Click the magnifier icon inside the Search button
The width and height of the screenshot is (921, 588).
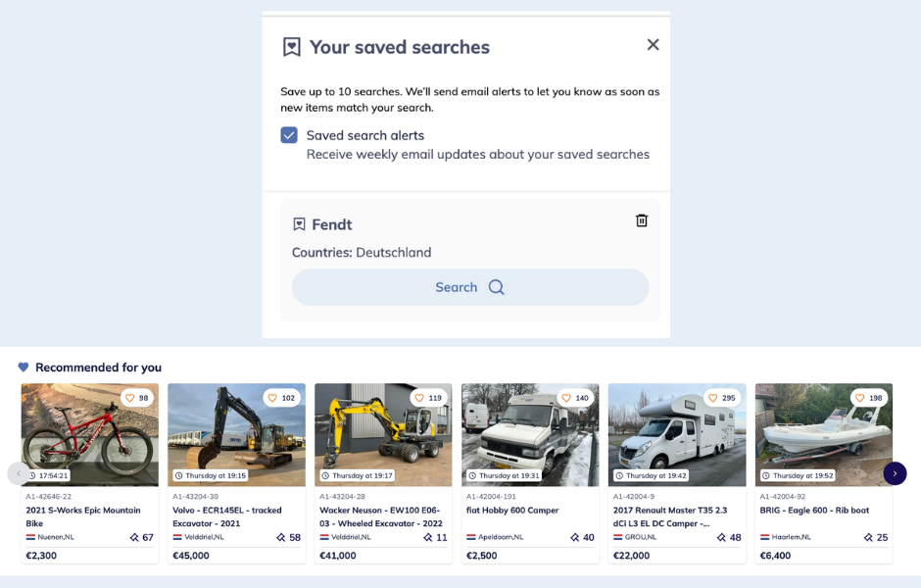[x=496, y=287]
